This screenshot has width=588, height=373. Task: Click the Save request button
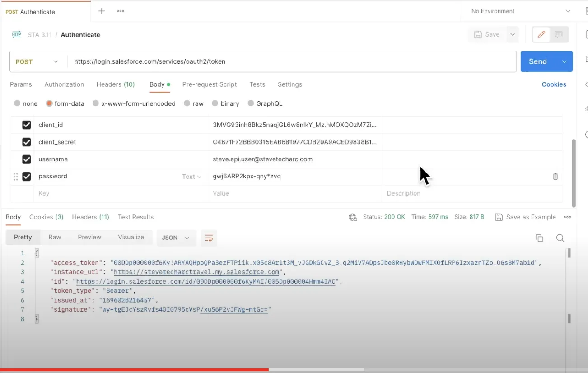(x=487, y=34)
